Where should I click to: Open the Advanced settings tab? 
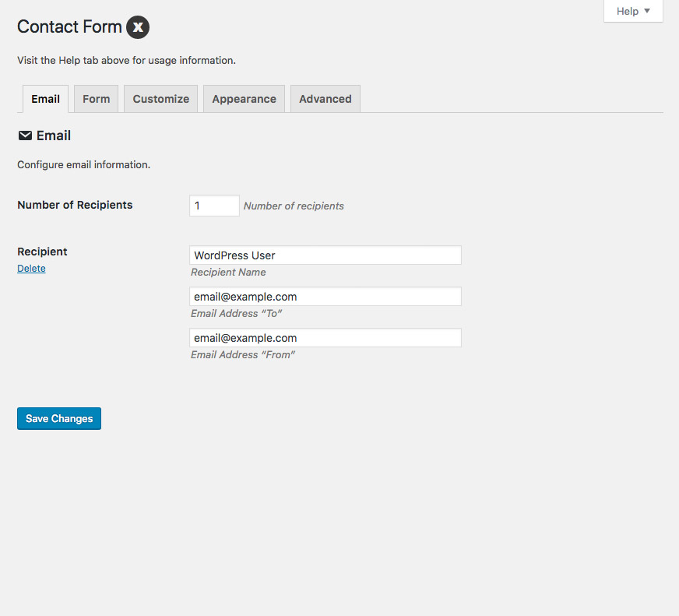pyautogui.click(x=325, y=99)
